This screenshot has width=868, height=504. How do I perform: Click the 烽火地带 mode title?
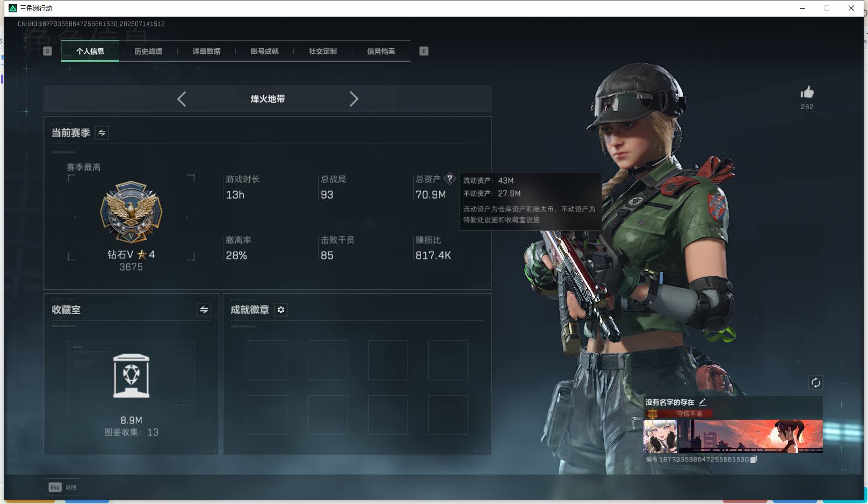pyautogui.click(x=267, y=99)
